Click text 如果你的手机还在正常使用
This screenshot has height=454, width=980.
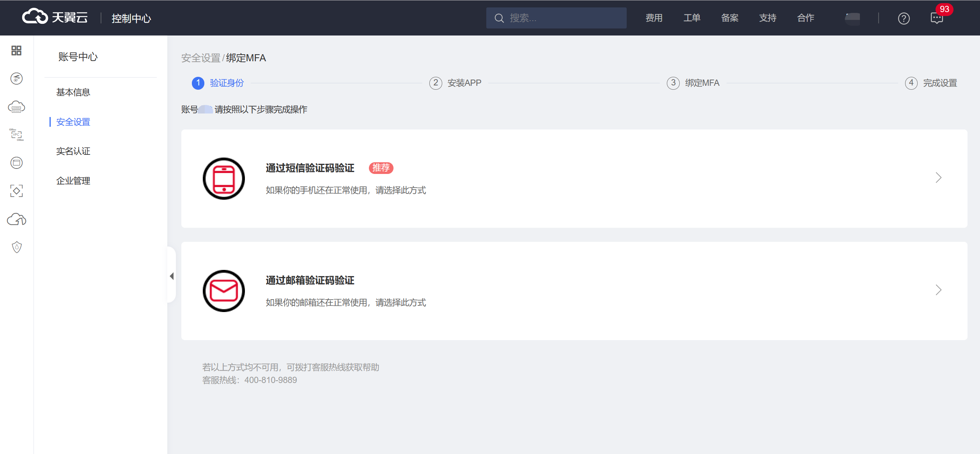point(316,190)
